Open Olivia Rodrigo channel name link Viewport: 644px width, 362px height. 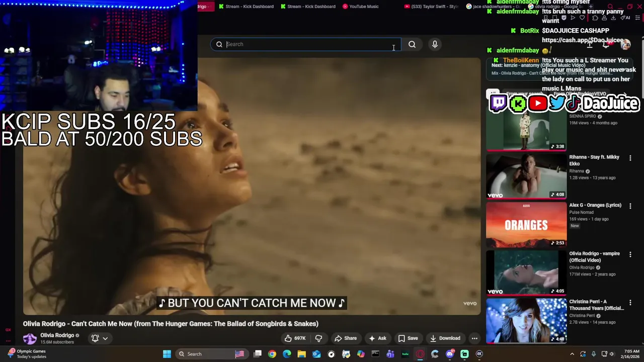click(x=57, y=335)
